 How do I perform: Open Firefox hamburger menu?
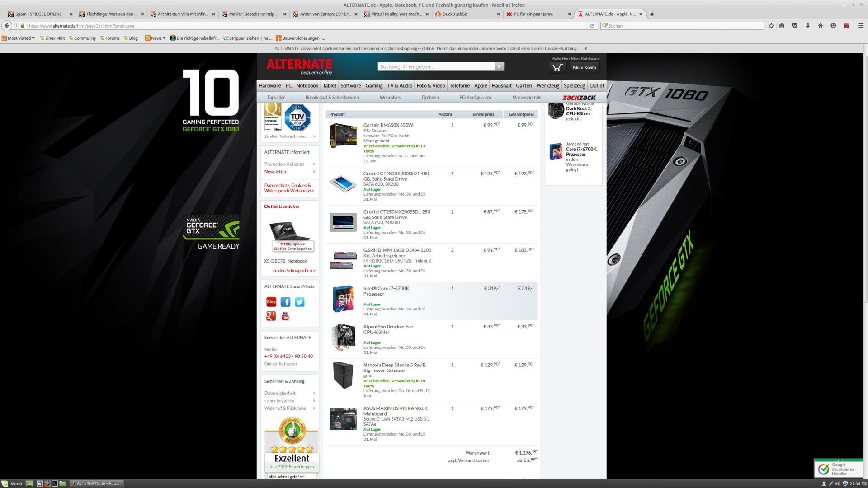pyautogui.click(x=860, y=26)
